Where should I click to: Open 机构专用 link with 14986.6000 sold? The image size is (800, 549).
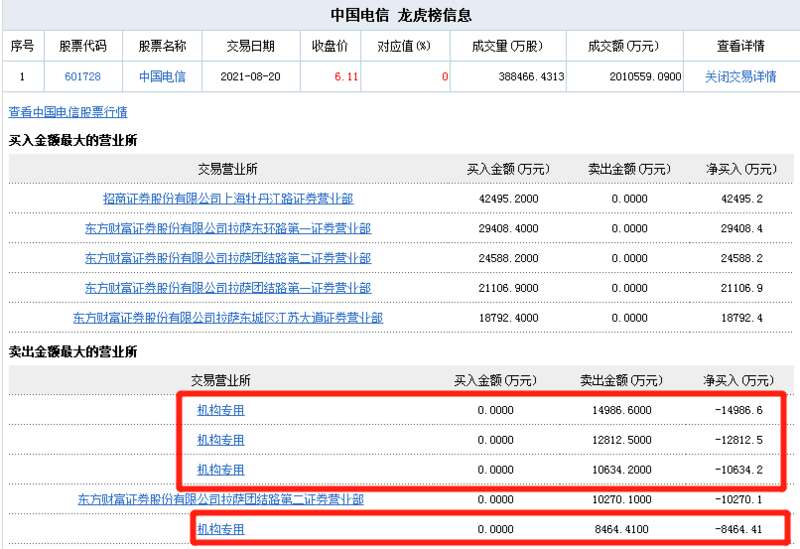click(221, 410)
